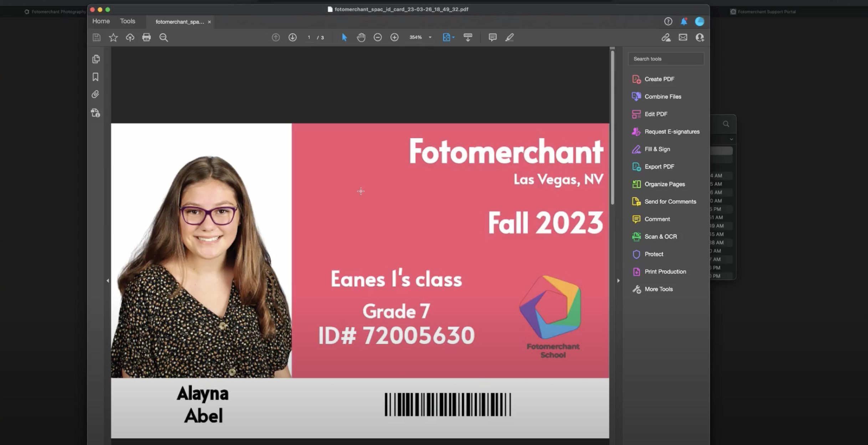
Task: Open Fill & Sign tool
Action: tap(651, 149)
